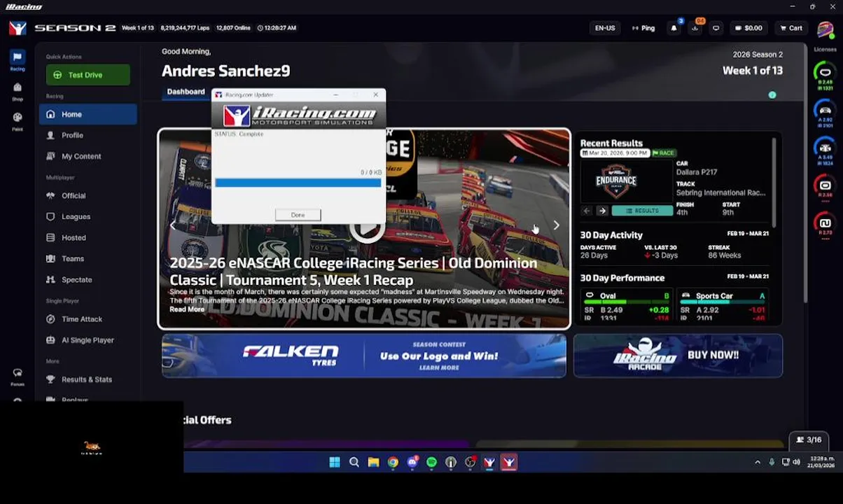
Task: Open the Cart
Action: (791, 28)
